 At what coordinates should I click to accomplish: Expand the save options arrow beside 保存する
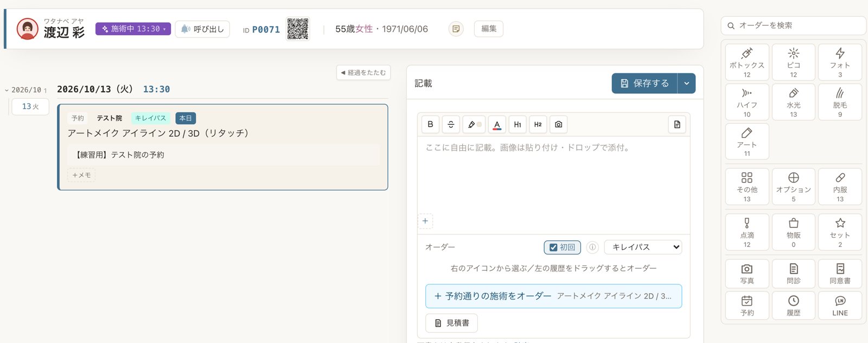click(687, 84)
